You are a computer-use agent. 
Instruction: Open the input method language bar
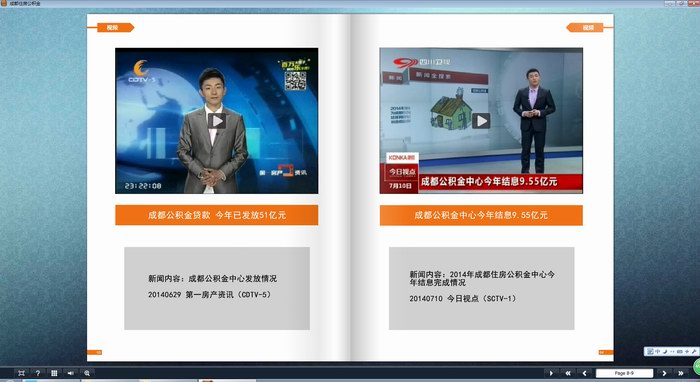tap(671, 352)
